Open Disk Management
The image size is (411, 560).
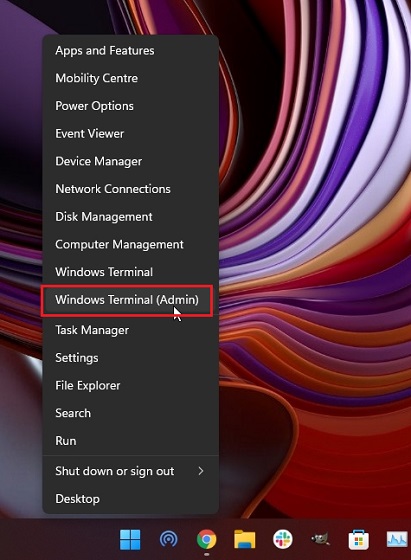[x=130, y=216]
